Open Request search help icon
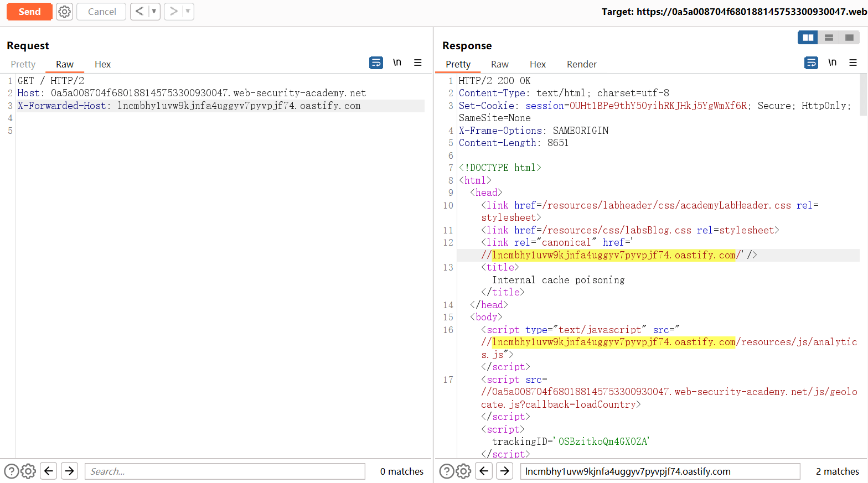Screen dimensions: 868x483 pyautogui.click(x=11, y=471)
